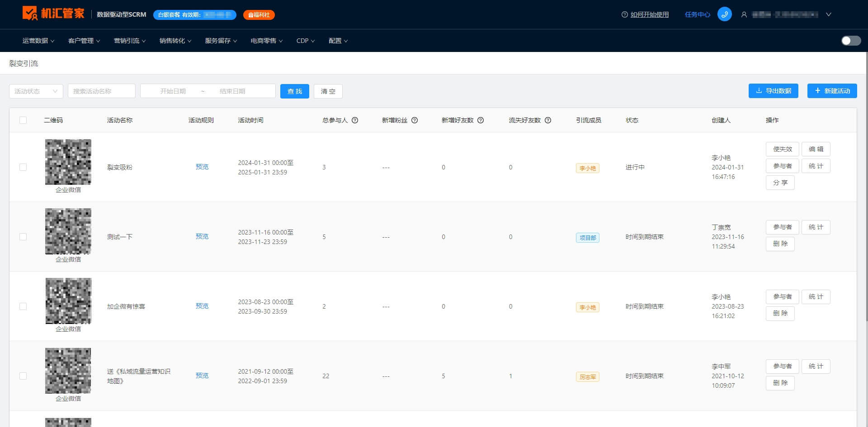The width and height of the screenshot is (868, 427).
Task: Click the 机汇管家 logo
Action: click(x=53, y=14)
